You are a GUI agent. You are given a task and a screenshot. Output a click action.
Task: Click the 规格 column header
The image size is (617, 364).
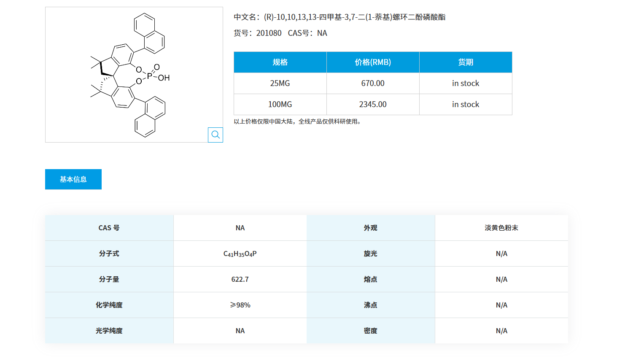pyautogui.click(x=280, y=62)
